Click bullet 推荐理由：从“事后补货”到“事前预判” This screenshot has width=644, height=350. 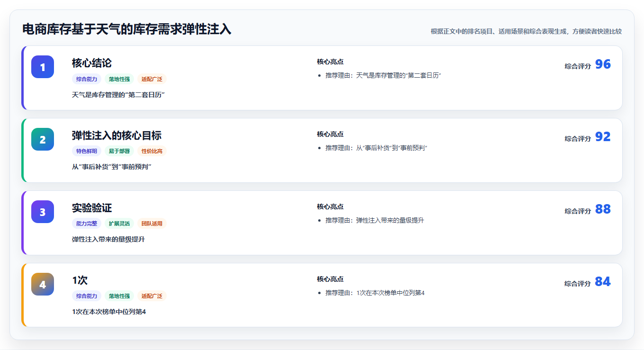click(x=376, y=148)
